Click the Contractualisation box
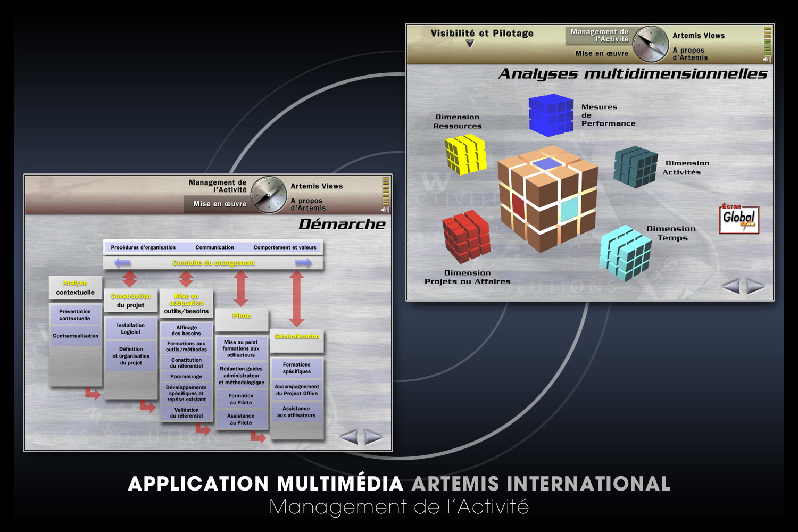Screen dimensions: 798x532 coord(76,336)
